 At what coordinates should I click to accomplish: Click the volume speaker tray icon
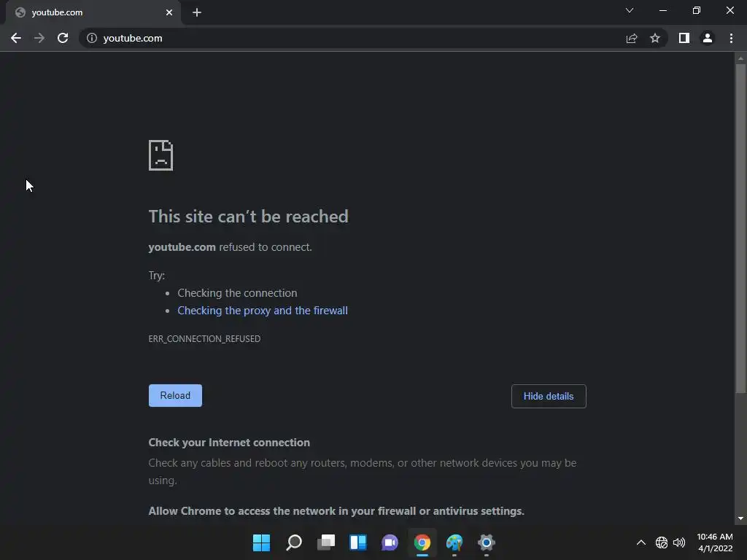[679, 542]
